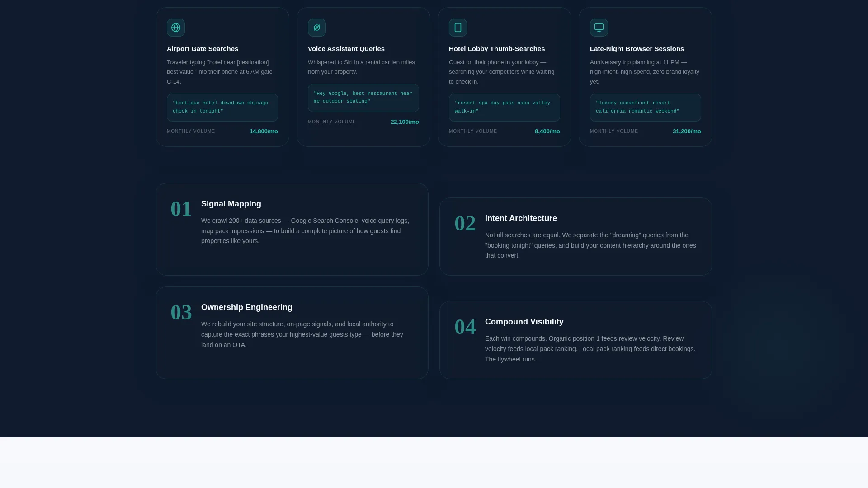Click the 31,200/mo volume value
Image resolution: width=868 pixels, height=488 pixels.
click(687, 131)
